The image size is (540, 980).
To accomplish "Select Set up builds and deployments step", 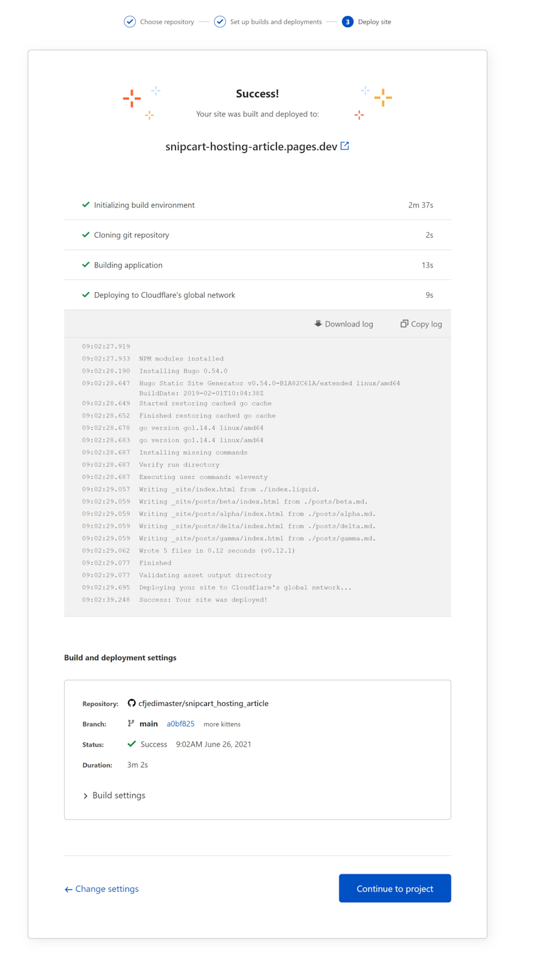I will tap(268, 22).
